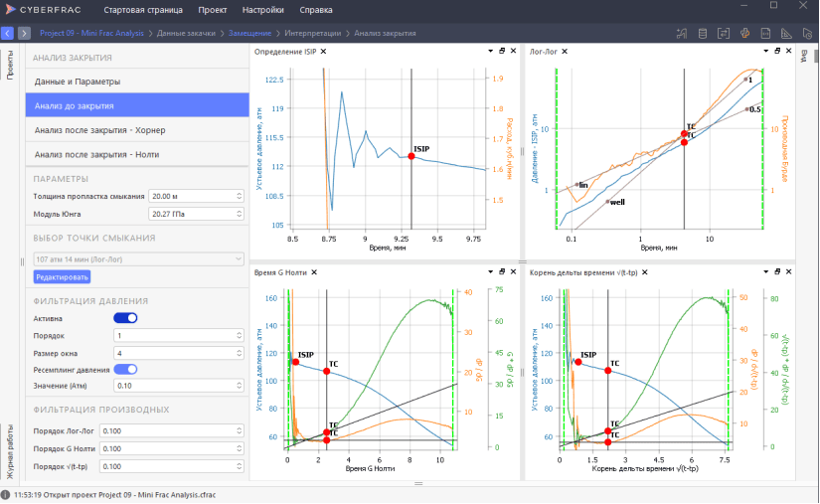
Task: Click the triangle ruler icon in toolbar
Action: [x=784, y=33]
